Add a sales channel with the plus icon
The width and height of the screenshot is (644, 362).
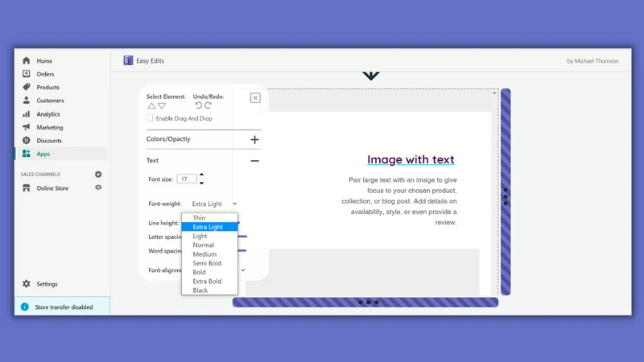pos(98,175)
